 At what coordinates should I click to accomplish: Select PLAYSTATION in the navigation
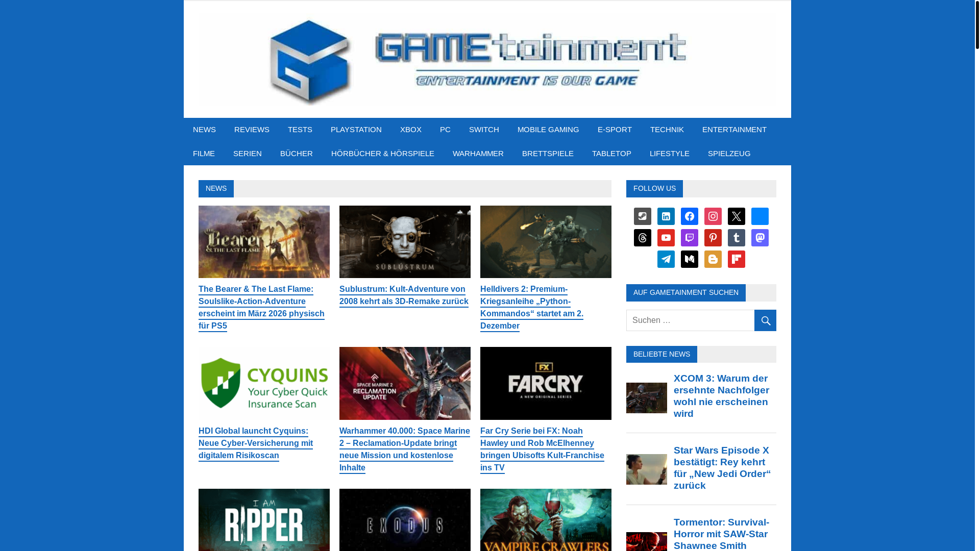point(356,130)
